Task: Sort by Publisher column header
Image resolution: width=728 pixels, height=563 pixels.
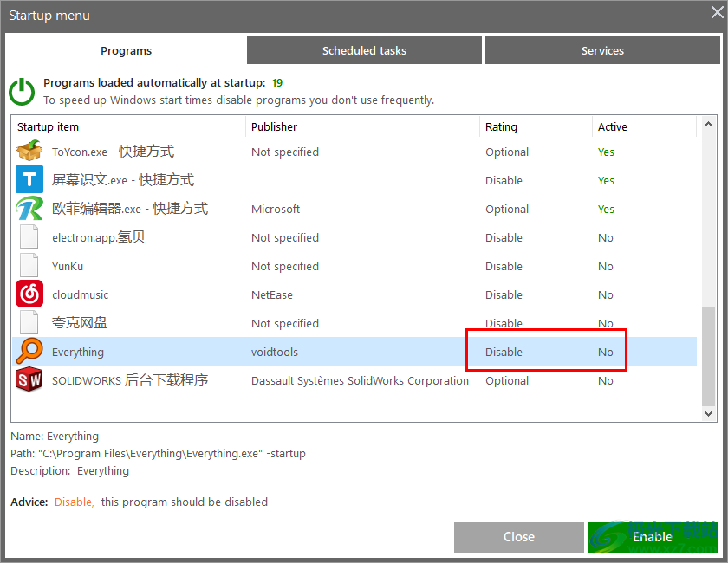Action: click(x=362, y=126)
